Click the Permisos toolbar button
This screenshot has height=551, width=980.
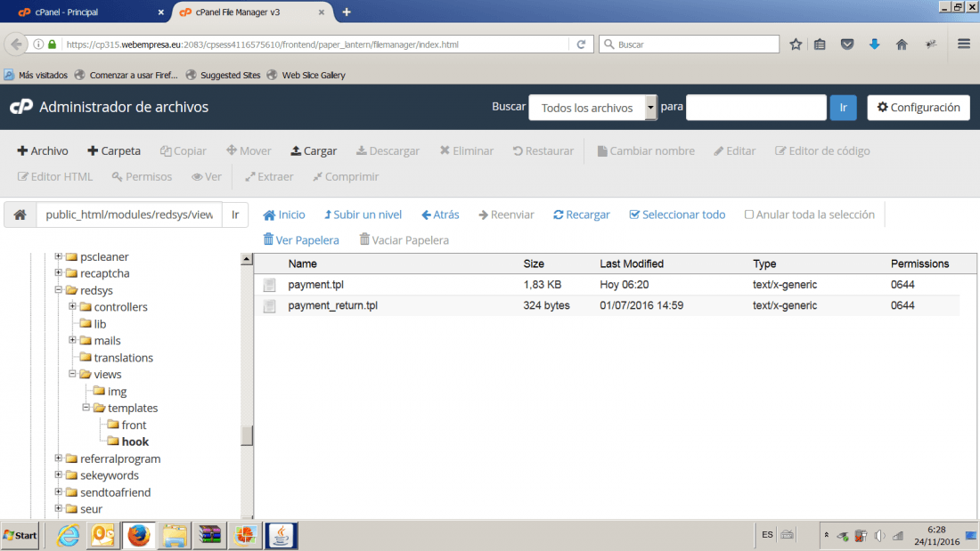pyautogui.click(x=142, y=176)
